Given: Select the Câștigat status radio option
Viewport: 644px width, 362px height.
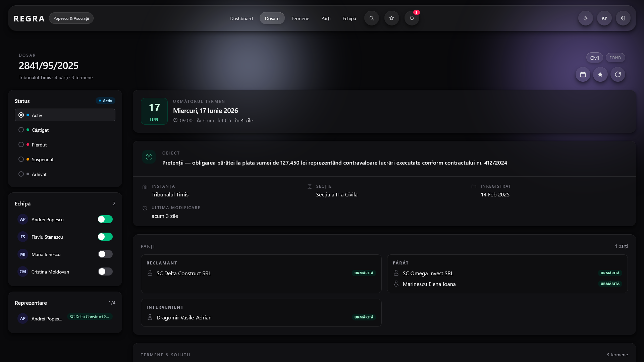Looking at the screenshot, I should click(65, 130).
